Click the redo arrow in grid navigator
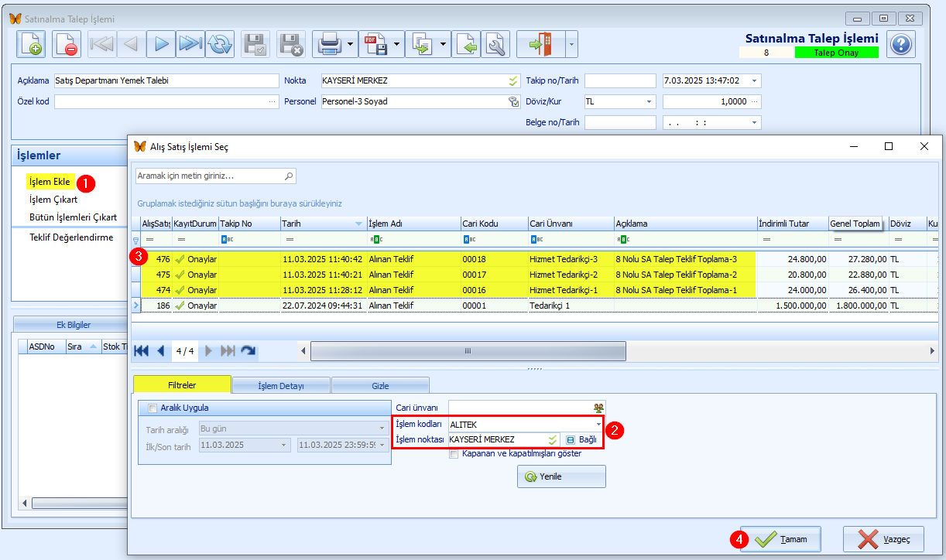Viewport: 946px width, 560px height. [x=248, y=351]
